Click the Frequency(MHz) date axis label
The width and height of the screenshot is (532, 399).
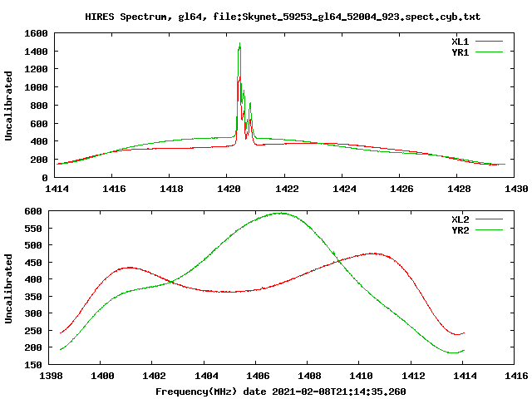[281, 392]
